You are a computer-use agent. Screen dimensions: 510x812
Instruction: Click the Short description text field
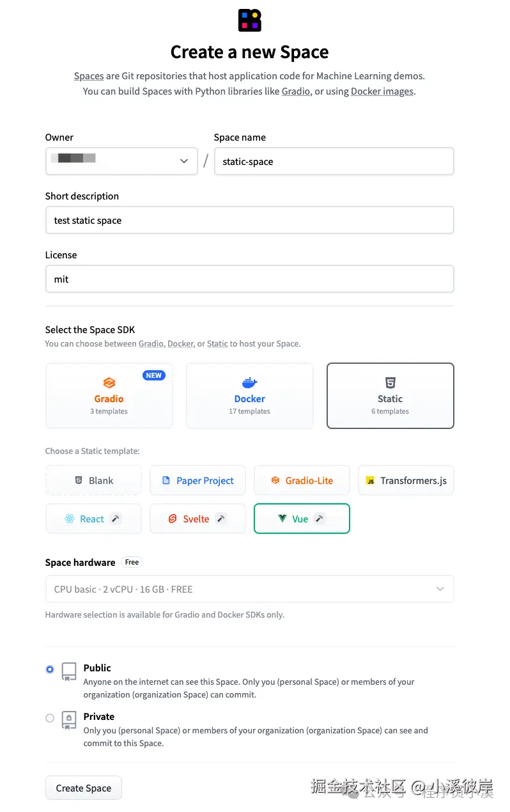(249, 220)
